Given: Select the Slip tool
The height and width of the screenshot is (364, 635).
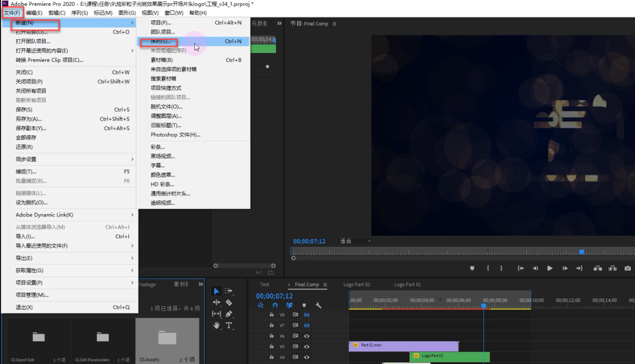Looking at the screenshot, I should (217, 314).
